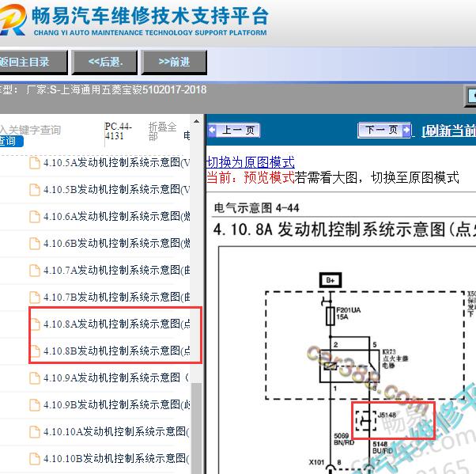Screen dimensions: 476x474
Task: Open tree item 4.10.7B发动机控制系统示意图
Action: (x=116, y=298)
